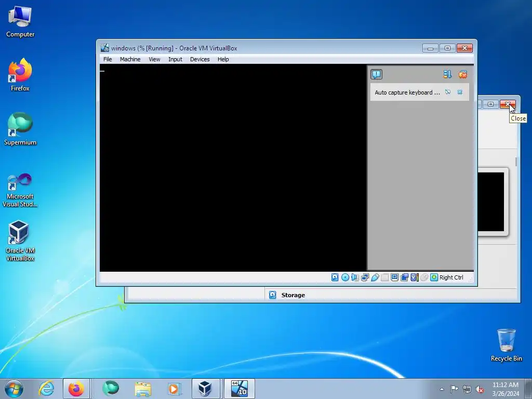The image size is (532, 399).
Task: Launch Internet Explorer from the taskbar
Action: 46,389
